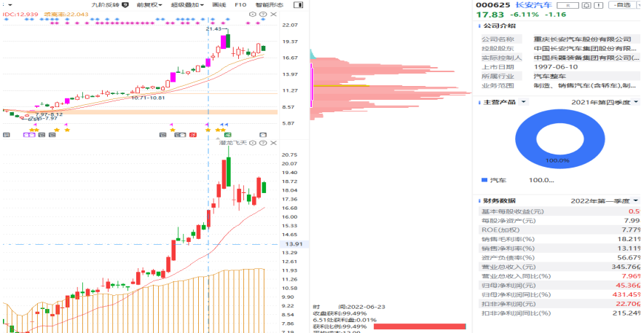Click the company name 重庆长安汽车股份有限公司
Viewport: 644px width, 333px height.
(x=582, y=39)
